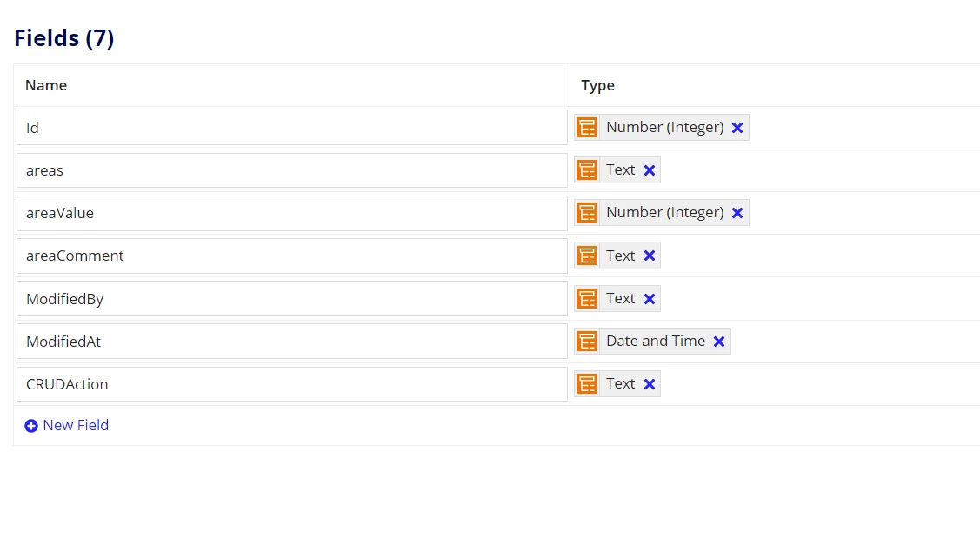This screenshot has height=538, width=980.
Task: Click the type icon for areaValue field
Action: coord(587,212)
